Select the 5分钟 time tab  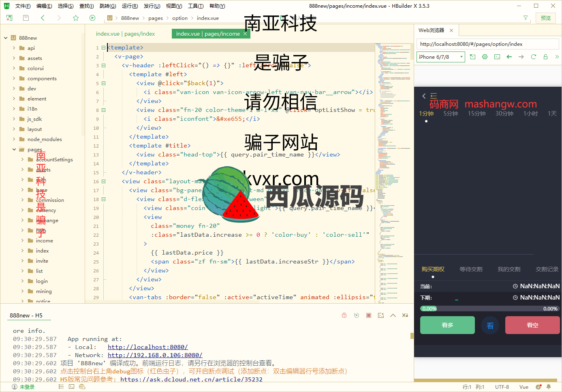click(451, 114)
